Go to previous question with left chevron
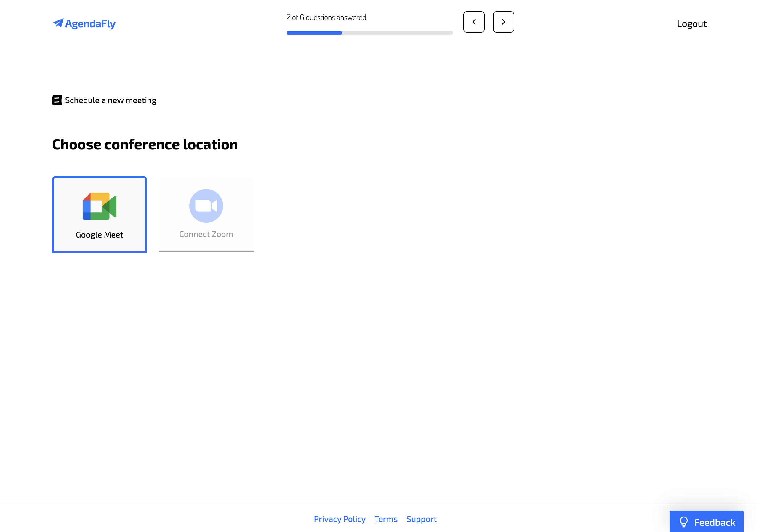 pos(474,22)
